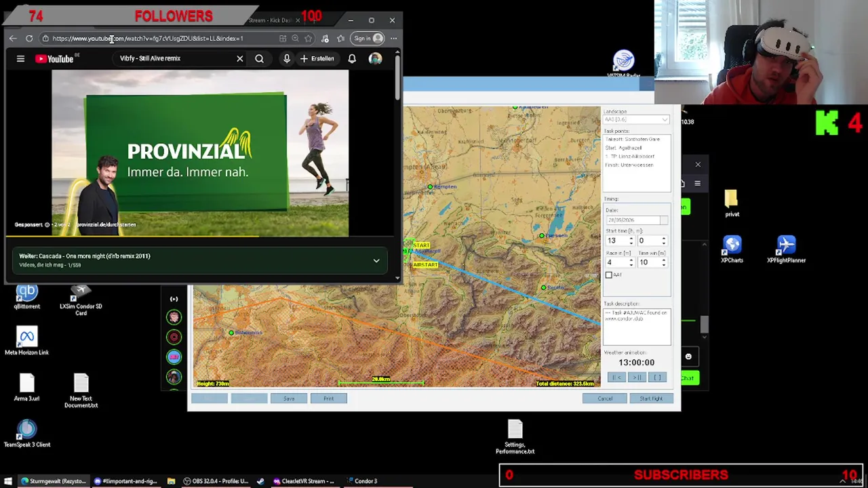Open YouTube notifications bell
The height and width of the screenshot is (488, 868).
[352, 59]
